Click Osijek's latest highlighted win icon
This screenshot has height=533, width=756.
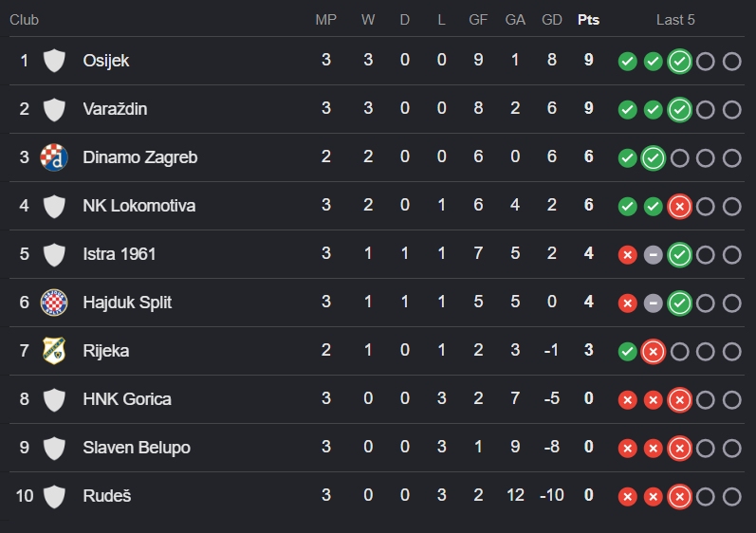679,62
